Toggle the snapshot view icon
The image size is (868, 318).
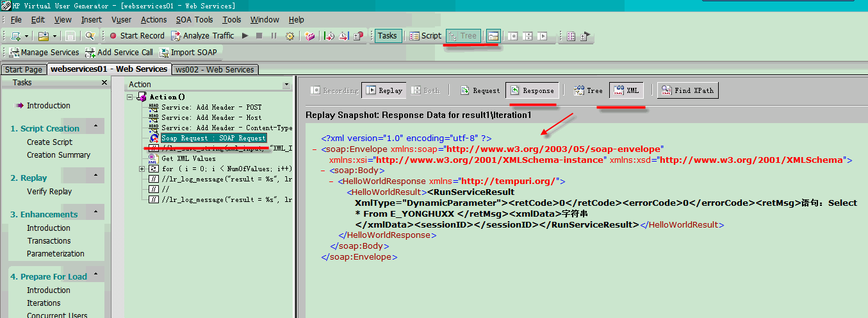(x=493, y=36)
